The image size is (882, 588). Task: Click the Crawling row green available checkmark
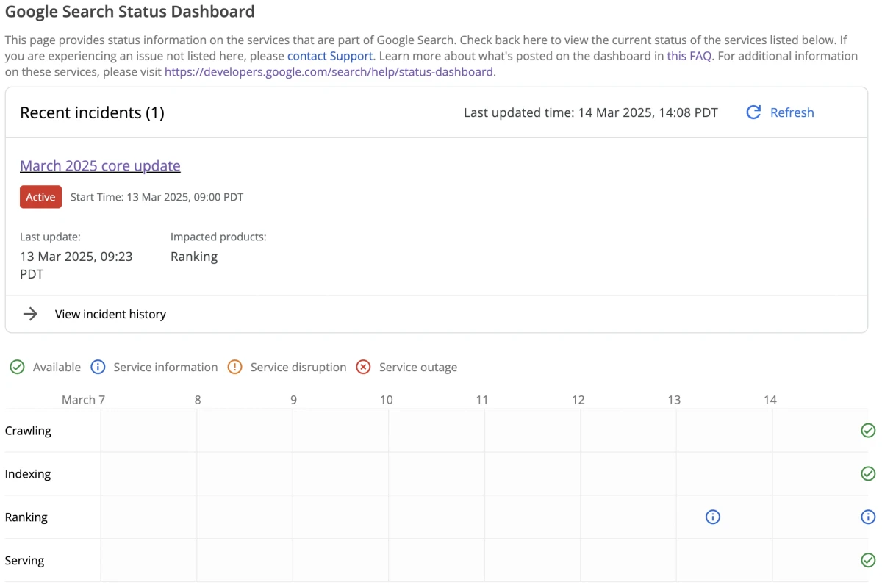pos(868,431)
